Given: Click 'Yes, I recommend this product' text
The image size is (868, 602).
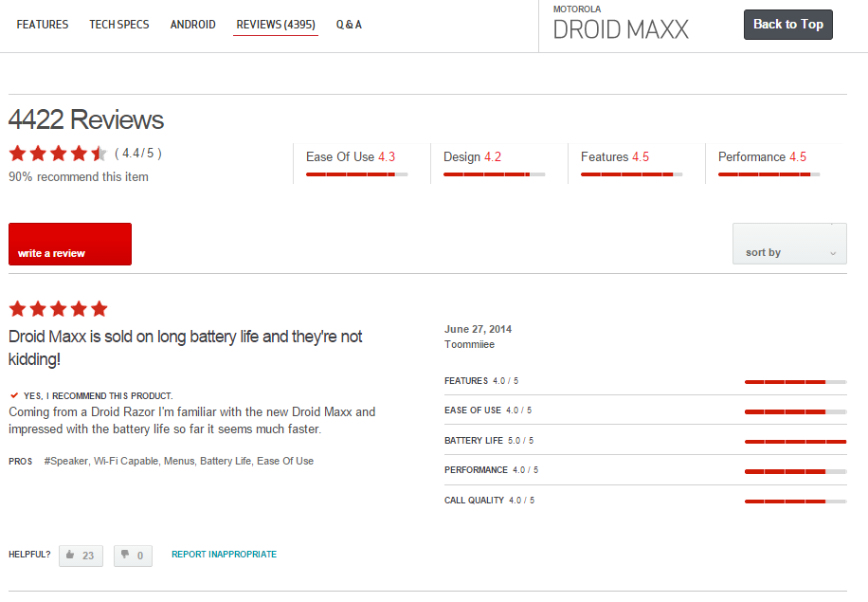Looking at the screenshot, I should 98,396.
